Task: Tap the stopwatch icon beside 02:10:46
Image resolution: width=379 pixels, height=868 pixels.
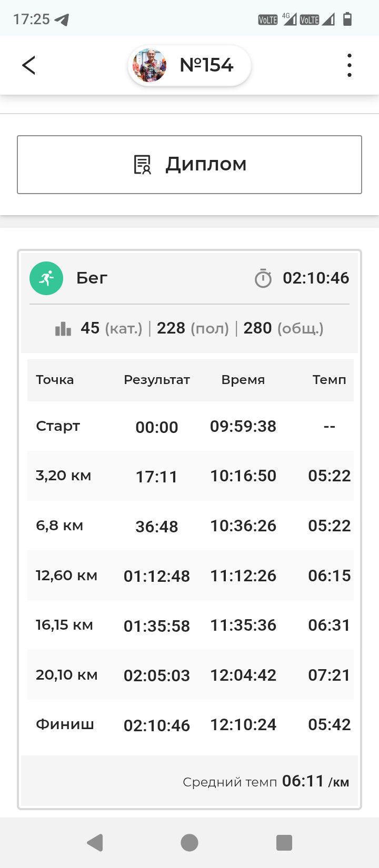Action: click(263, 278)
